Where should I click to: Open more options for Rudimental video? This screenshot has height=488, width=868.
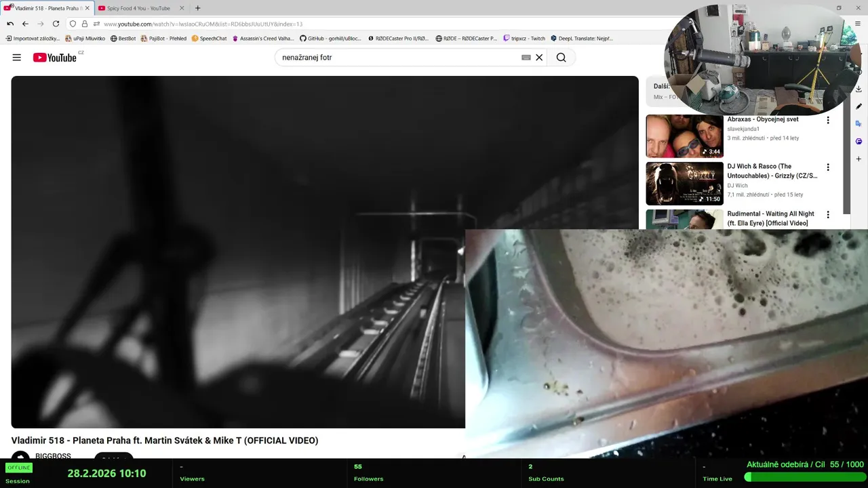[827, 215]
